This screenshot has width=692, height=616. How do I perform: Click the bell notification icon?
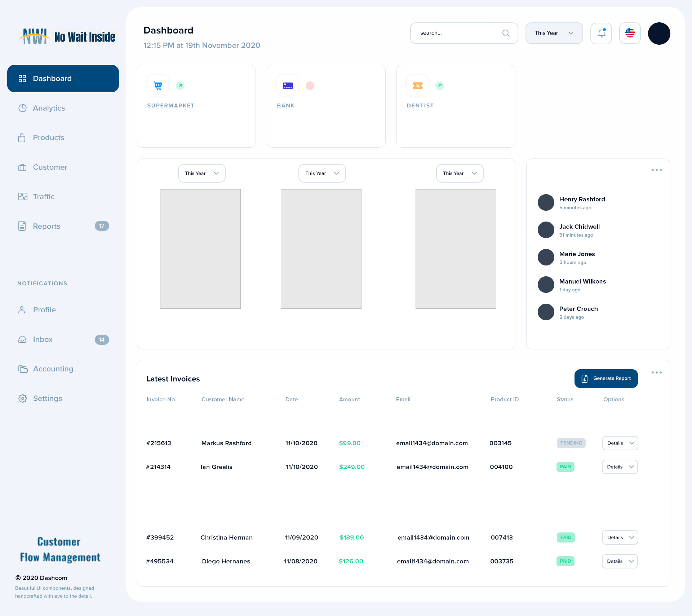point(602,33)
